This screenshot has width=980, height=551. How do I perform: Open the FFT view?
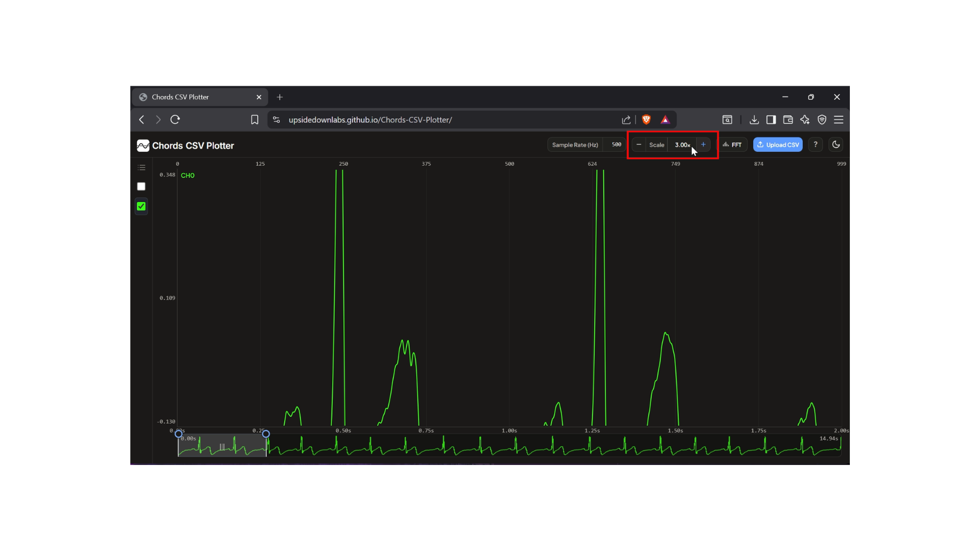(x=732, y=145)
